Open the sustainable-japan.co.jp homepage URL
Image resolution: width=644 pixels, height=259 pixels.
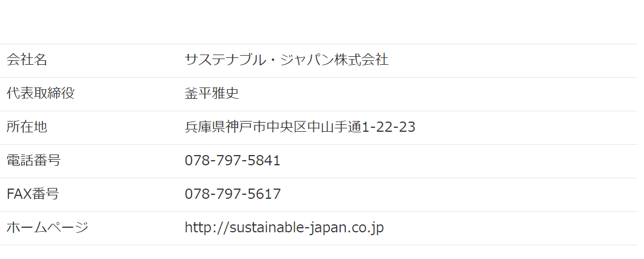point(284,228)
